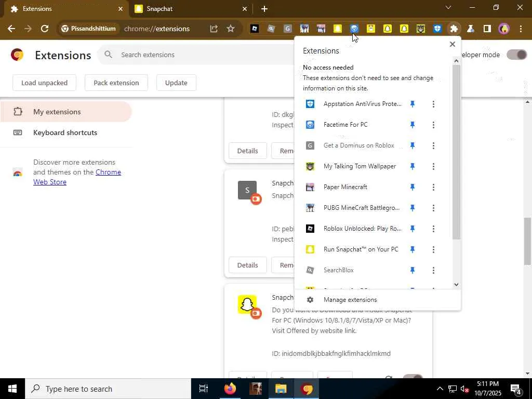Close the Extensions popup
This screenshot has width=532, height=399.
point(453,44)
